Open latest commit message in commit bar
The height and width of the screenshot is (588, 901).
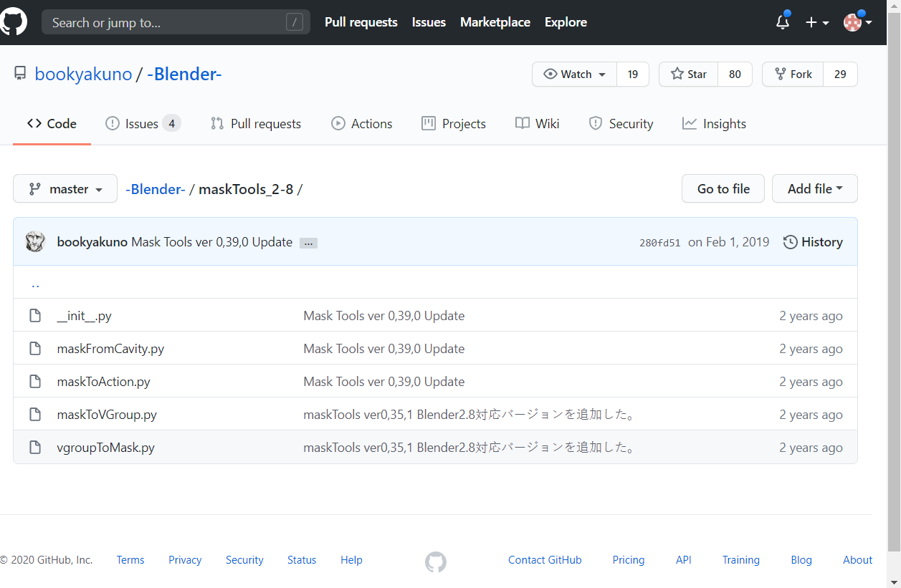point(212,242)
